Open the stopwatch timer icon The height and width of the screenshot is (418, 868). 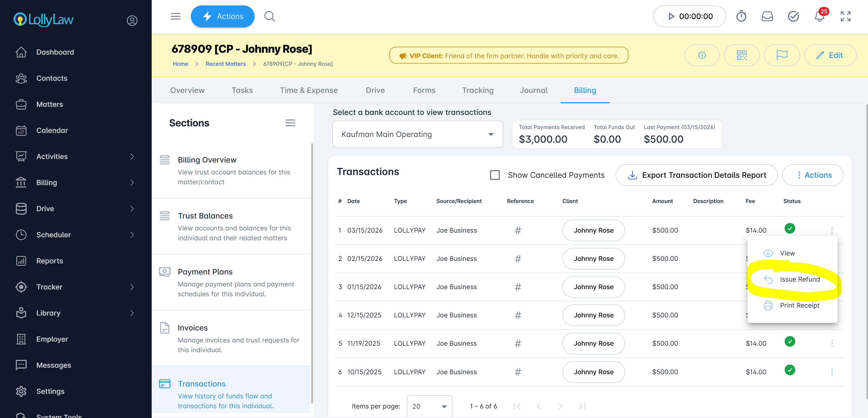[741, 17]
